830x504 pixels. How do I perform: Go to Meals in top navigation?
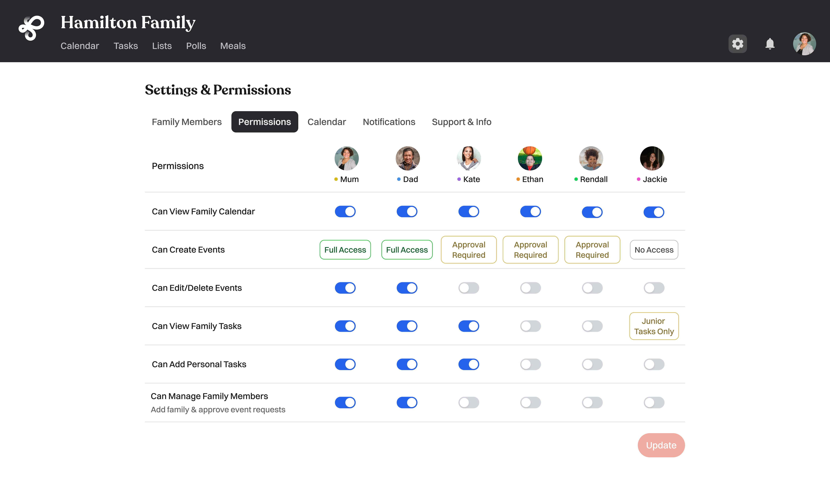coord(233,46)
